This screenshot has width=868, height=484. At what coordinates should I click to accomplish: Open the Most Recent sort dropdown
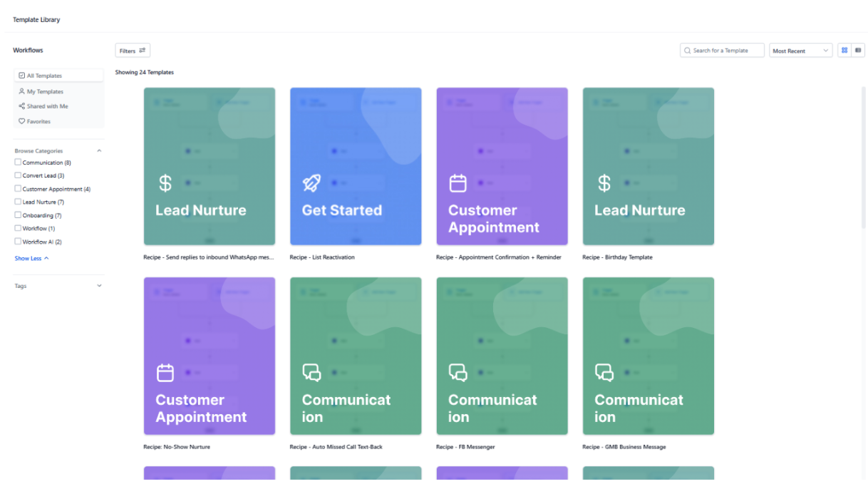tap(801, 51)
